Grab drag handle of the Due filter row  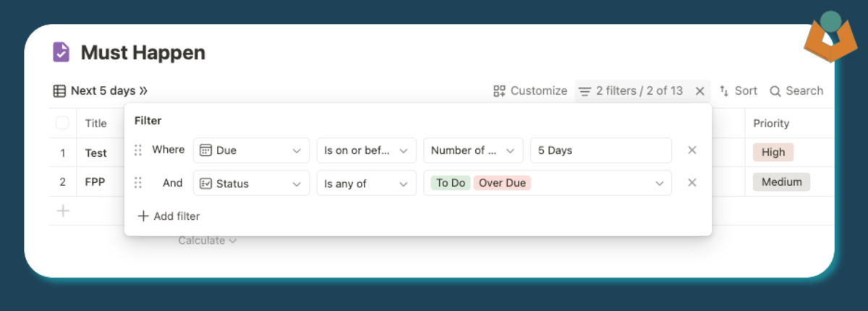[x=138, y=150]
